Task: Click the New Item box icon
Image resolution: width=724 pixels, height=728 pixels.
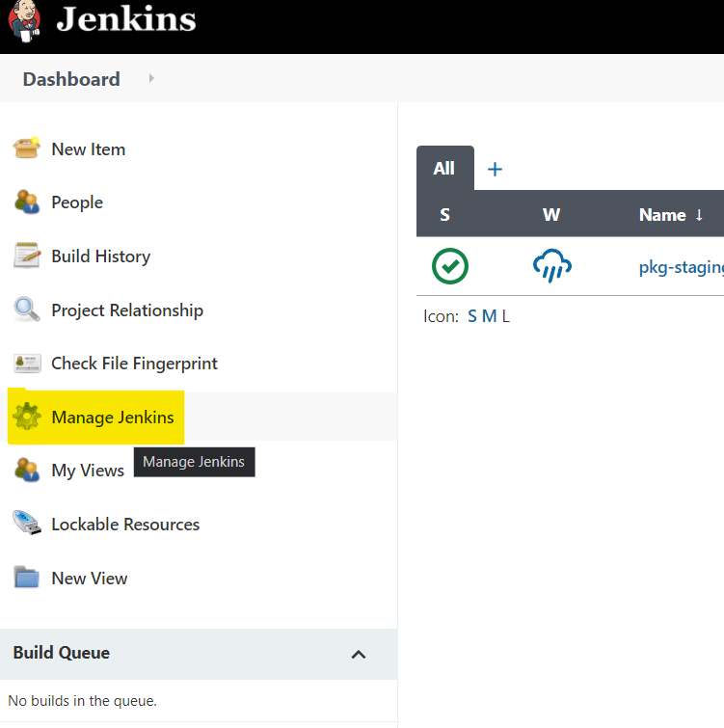Action: click(x=26, y=148)
